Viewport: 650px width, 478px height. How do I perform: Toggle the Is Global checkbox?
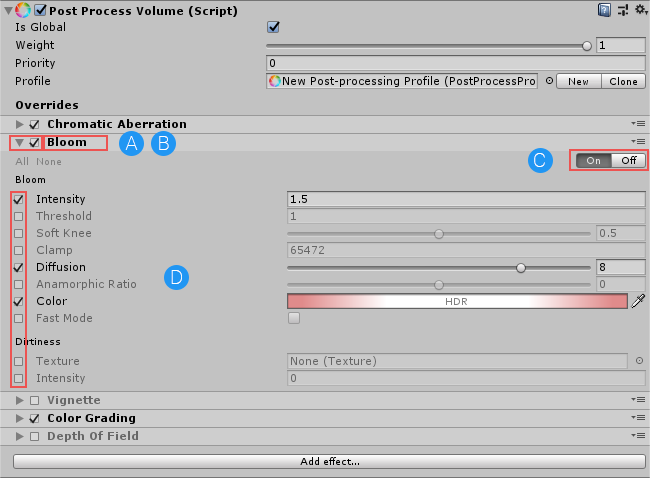click(x=273, y=27)
